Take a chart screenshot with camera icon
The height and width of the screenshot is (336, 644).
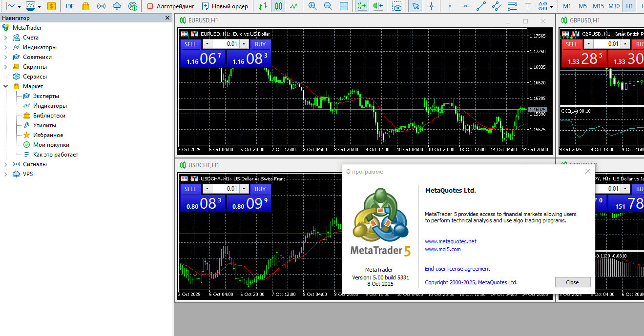pyautogui.click(x=397, y=6)
